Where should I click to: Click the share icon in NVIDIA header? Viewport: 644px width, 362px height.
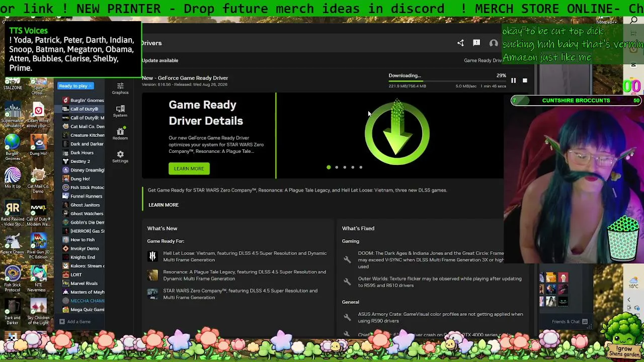point(460,43)
